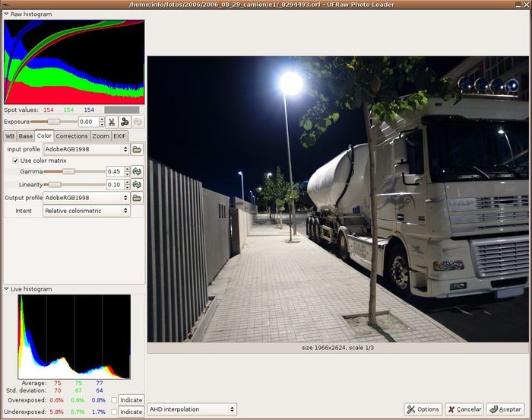Adjust the Exposure slider

click(54, 122)
